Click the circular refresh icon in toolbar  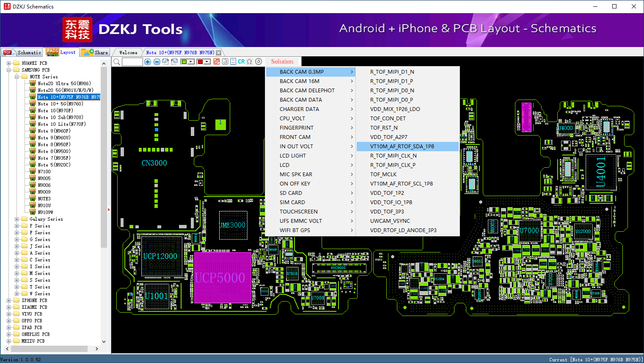[x=259, y=62]
